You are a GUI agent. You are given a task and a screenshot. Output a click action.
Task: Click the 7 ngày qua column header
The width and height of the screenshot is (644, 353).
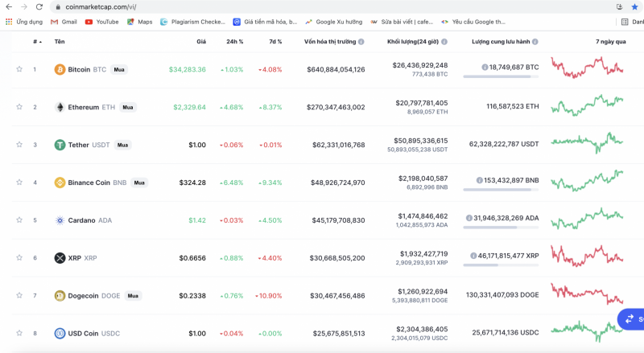(x=611, y=42)
